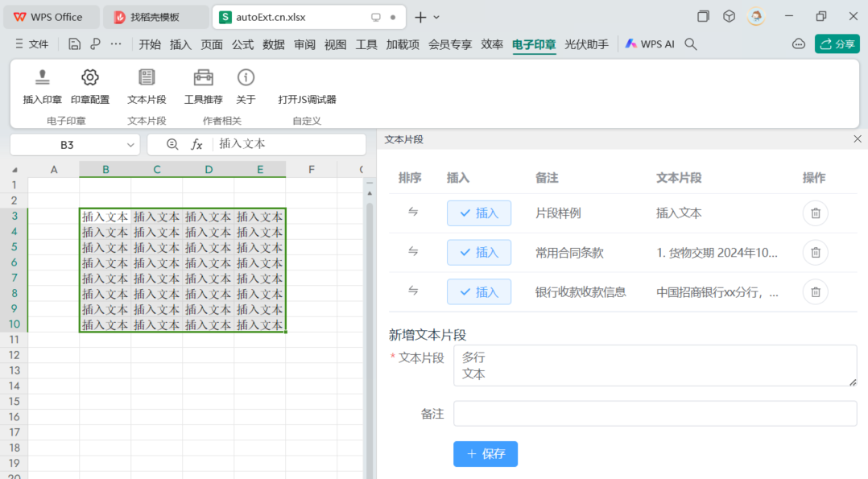This screenshot has height=479, width=868.
Task: Open the 找稻壳模板 tab
Action: tap(155, 17)
